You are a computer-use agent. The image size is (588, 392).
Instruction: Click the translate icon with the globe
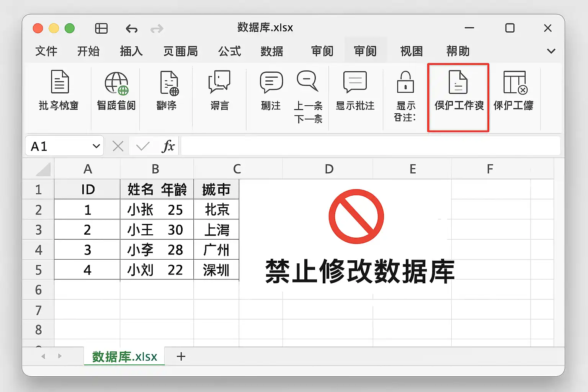click(169, 83)
